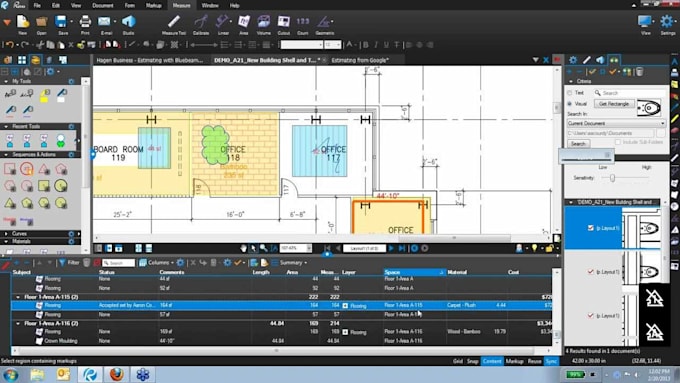680x383 pixels.
Task: Open Firefox from the Windows taskbar
Action: tap(117, 374)
